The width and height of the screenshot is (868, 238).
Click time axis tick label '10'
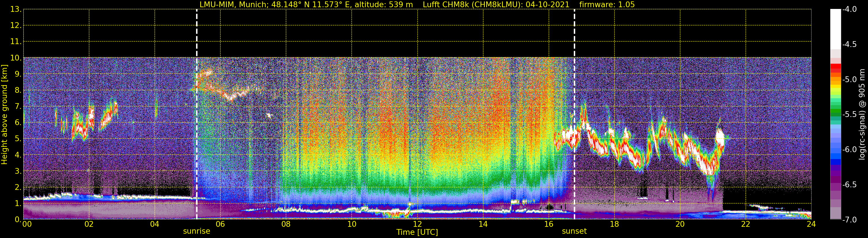pos(352,224)
